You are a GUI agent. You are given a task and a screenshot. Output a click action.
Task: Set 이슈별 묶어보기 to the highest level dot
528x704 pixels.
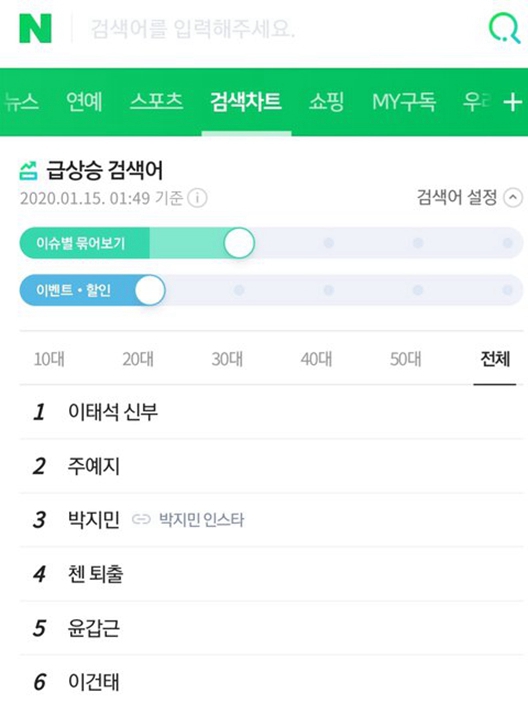point(507,243)
